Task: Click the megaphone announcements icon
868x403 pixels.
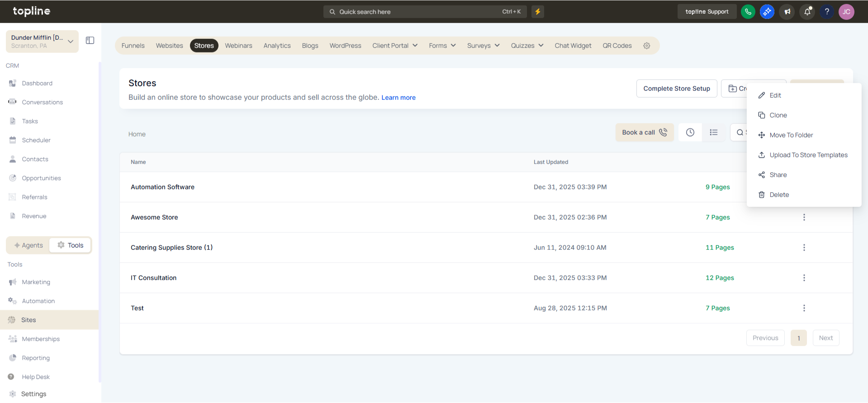Action: click(787, 12)
